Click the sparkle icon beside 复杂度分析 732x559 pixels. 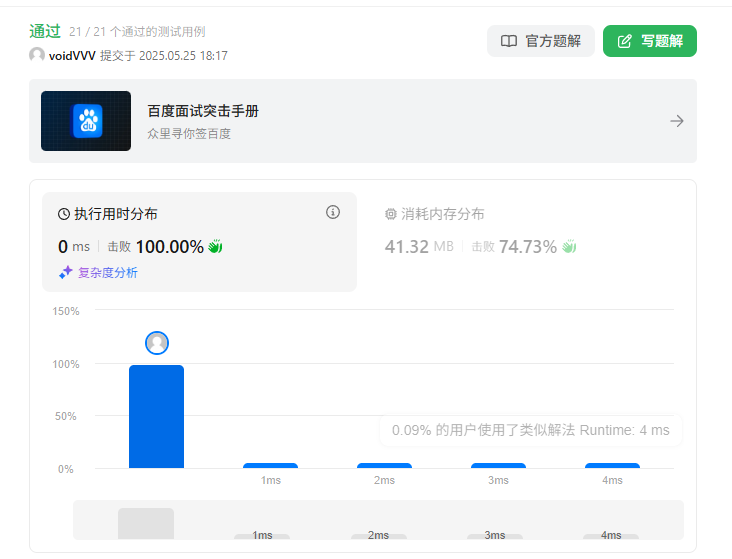[65, 273]
